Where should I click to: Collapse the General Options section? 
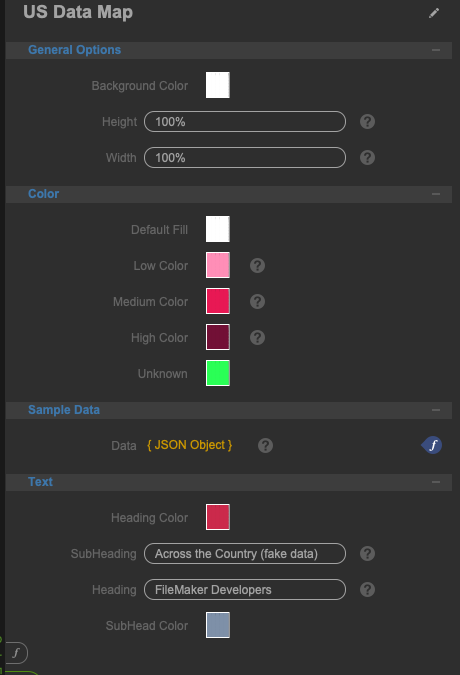pos(436,50)
